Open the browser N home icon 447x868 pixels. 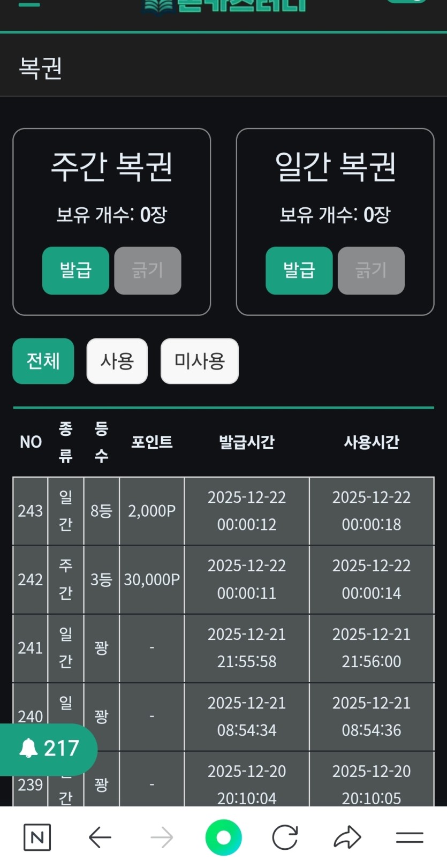tap(37, 837)
